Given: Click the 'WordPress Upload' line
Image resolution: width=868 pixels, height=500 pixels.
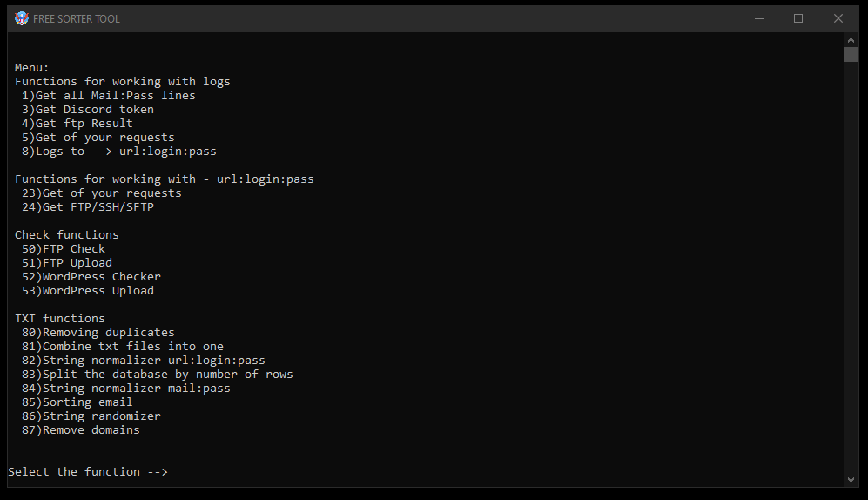Looking at the screenshot, I should click(87, 291).
